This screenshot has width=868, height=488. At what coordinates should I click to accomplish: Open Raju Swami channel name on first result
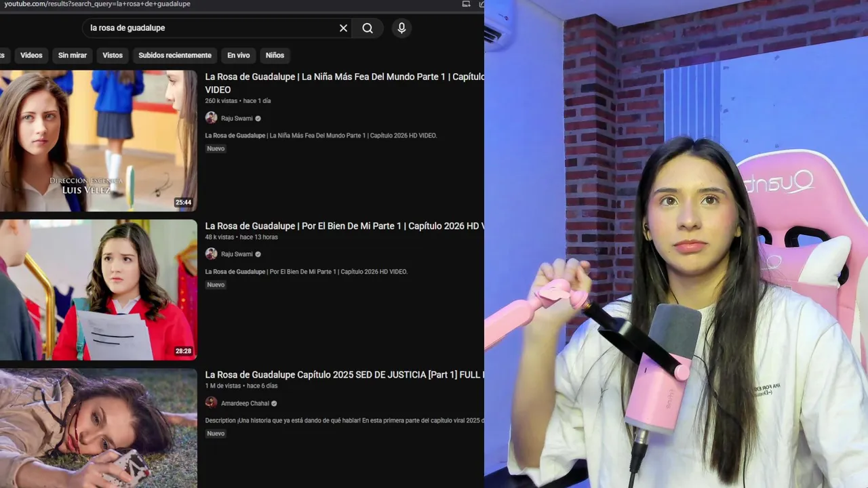point(237,119)
